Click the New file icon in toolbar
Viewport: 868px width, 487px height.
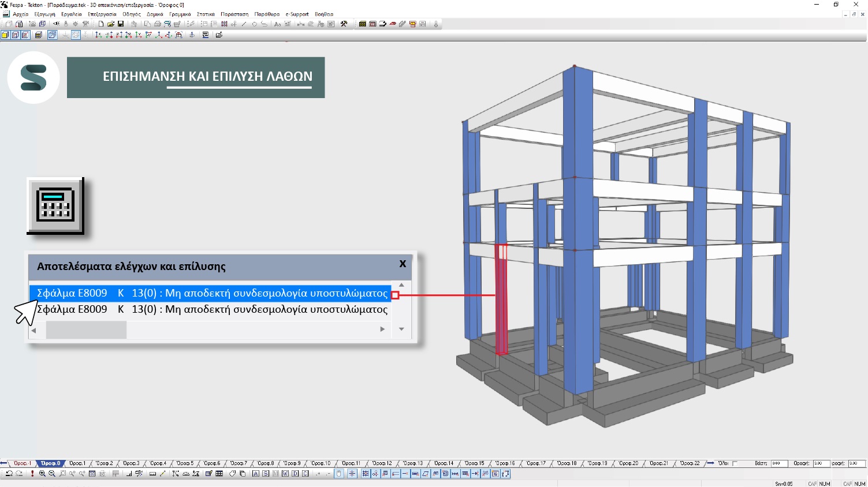coord(101,24)
